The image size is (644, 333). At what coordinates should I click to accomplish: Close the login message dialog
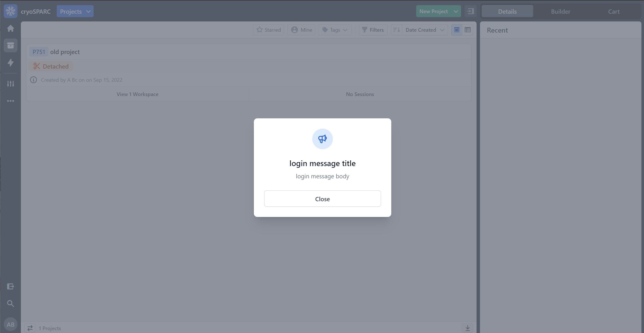(322, 199)
